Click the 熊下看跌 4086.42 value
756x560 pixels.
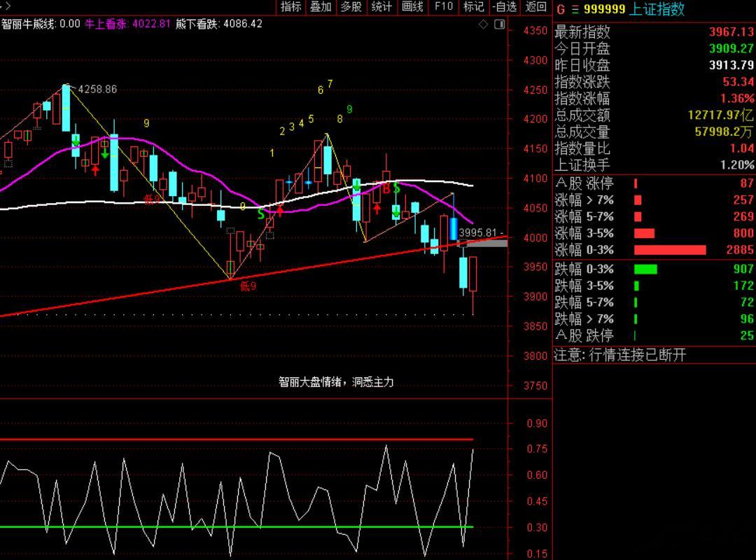click(219, 24)
